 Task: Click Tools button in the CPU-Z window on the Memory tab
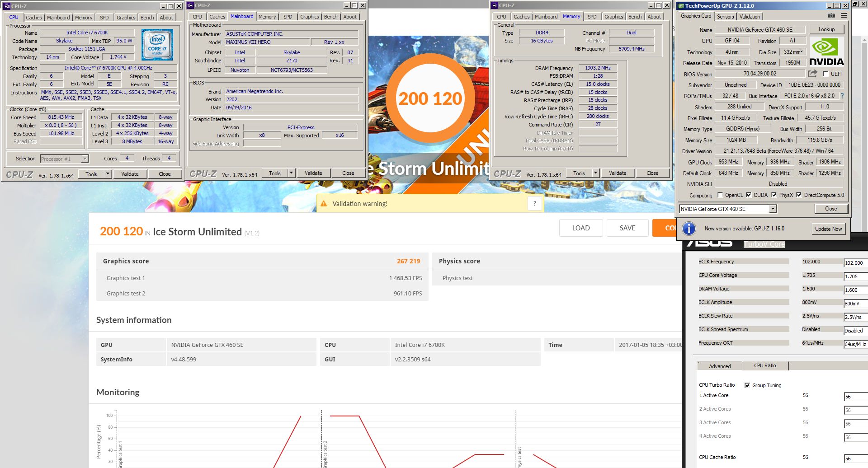[579, 173]
